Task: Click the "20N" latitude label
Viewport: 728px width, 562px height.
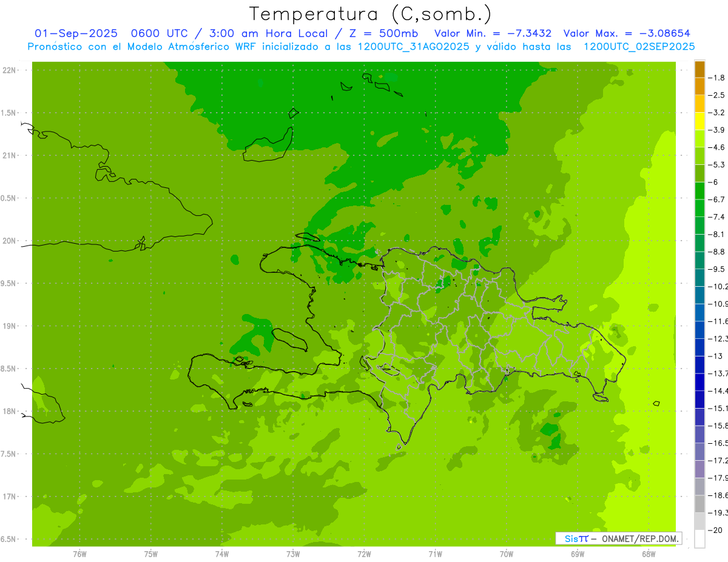Action: [9, 241]
